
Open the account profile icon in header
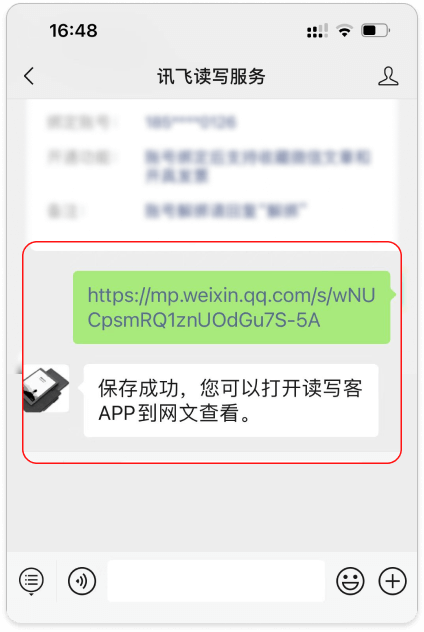coord(388,76)
